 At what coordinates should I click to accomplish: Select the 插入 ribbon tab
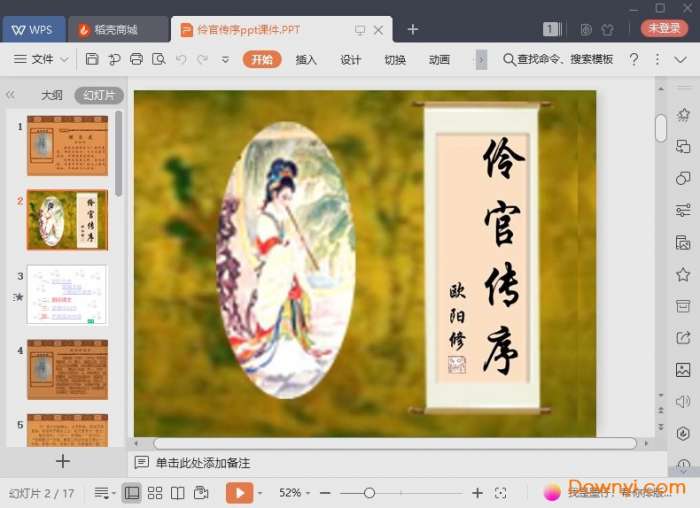pyautogui.click(x=306, y=59)
